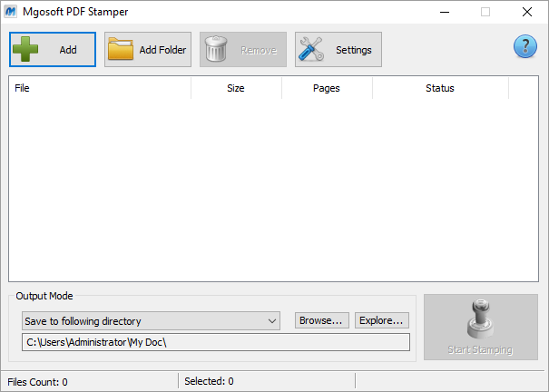The height and width of the screenshot is (392, 549).
Task: Open help with the question mark icon
Action: tap(525, 47)
